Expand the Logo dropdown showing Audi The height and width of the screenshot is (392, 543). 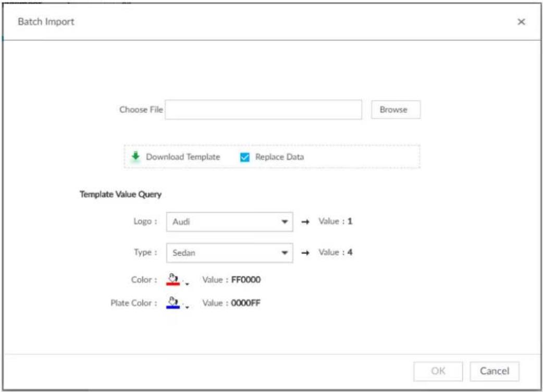pos(230,222)
